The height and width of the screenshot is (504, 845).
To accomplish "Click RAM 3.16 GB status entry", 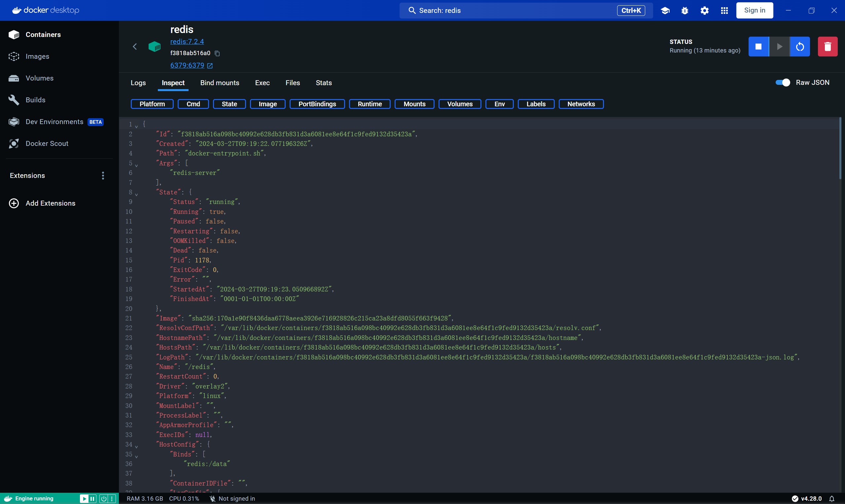I will tap(145, 499).
